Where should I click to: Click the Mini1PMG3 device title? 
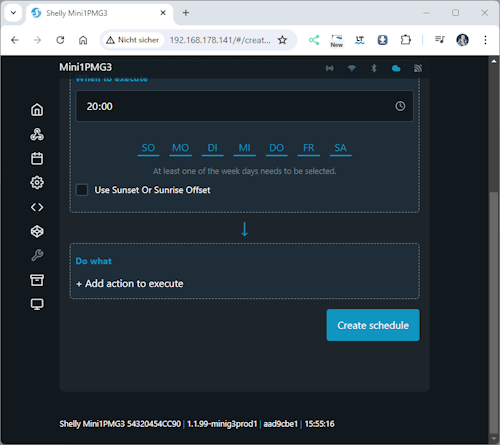[x=86, y=67]
